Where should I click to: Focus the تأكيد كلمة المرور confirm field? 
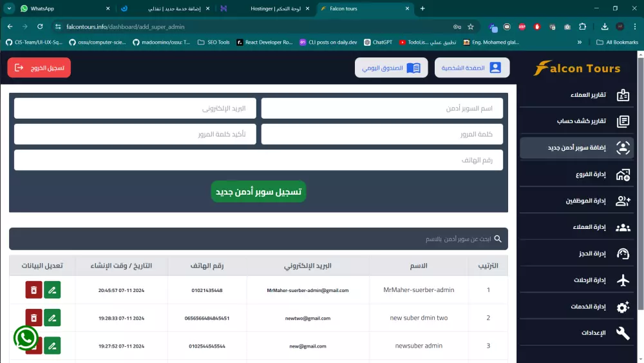coord(135,134)
